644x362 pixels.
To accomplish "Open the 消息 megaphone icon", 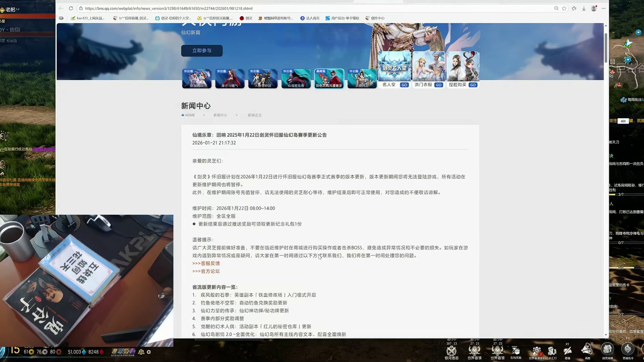I will (587, 350).
